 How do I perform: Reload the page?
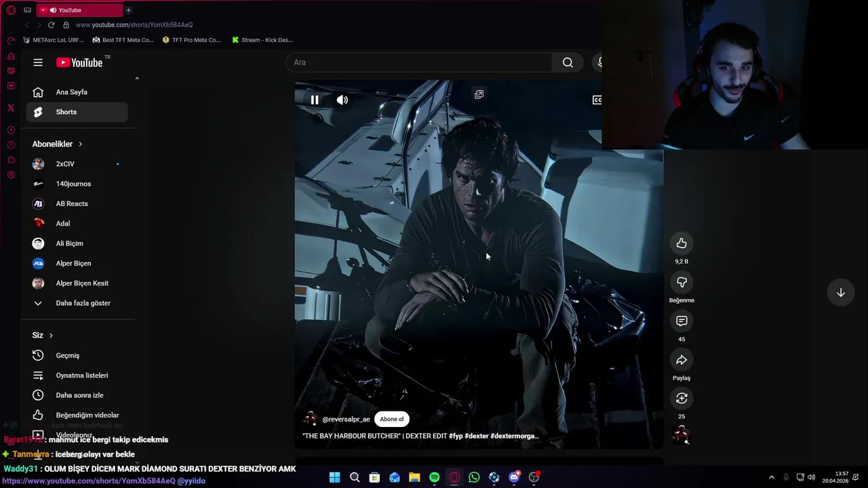coord(51,25)
